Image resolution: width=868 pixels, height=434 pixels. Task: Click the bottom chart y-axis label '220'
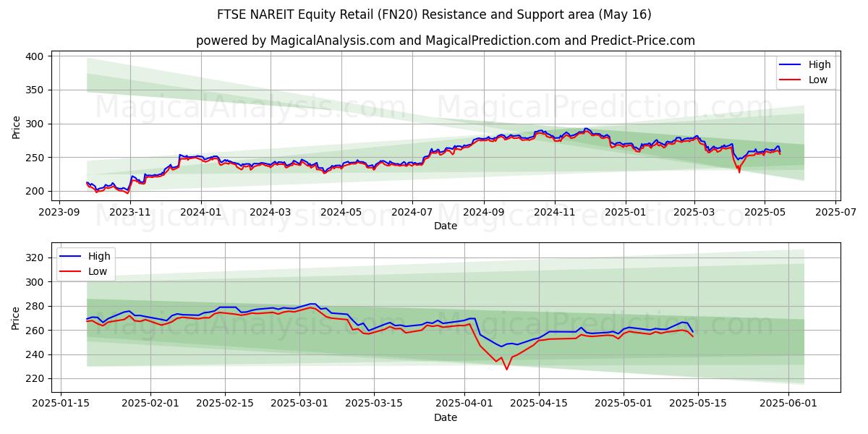36,379
